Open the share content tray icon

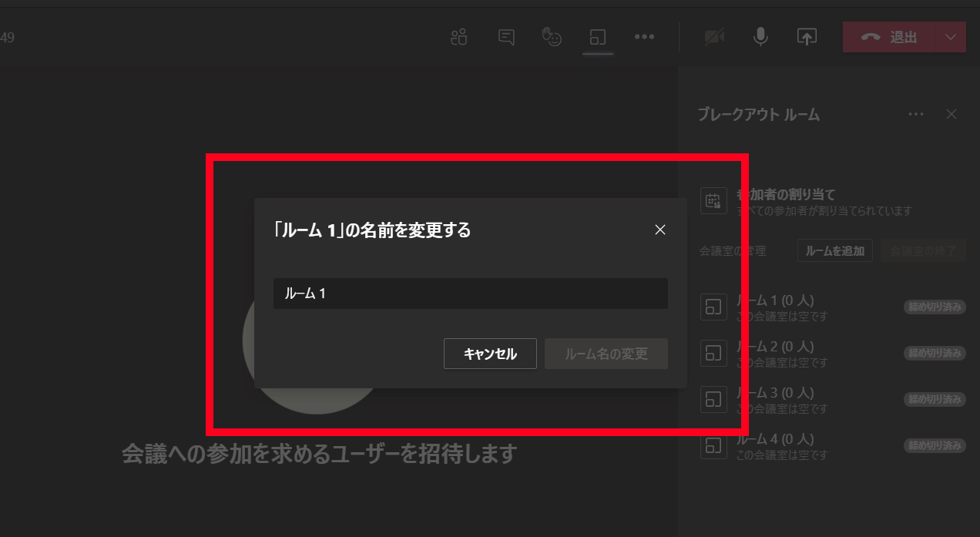pyautogui.click(x=807, y=37)
